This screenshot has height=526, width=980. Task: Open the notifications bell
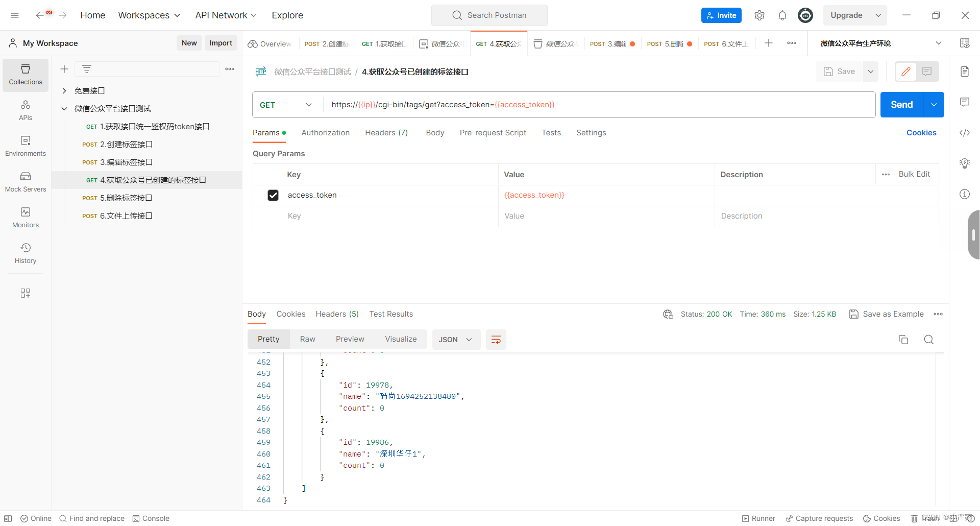pos(782,15)
